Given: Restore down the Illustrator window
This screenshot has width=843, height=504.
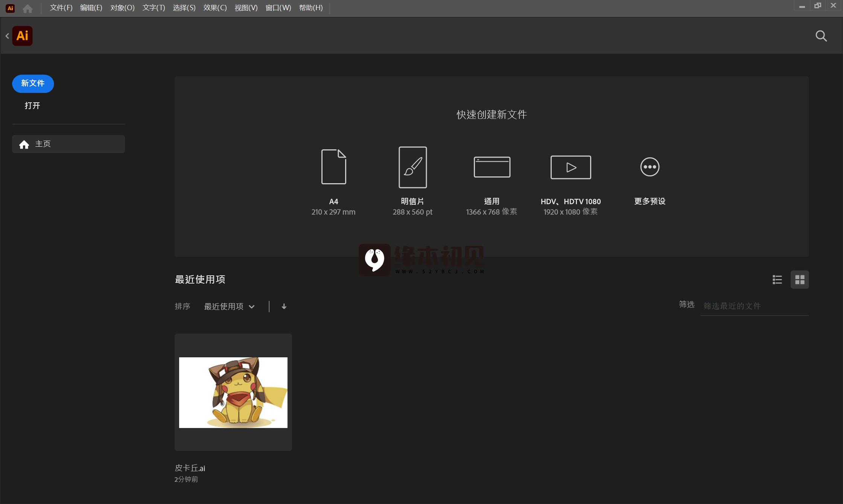Looking at the screenshot, I should 817,6.
